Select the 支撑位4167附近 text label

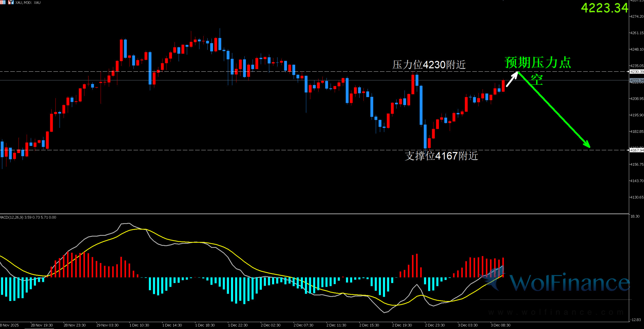441,156
